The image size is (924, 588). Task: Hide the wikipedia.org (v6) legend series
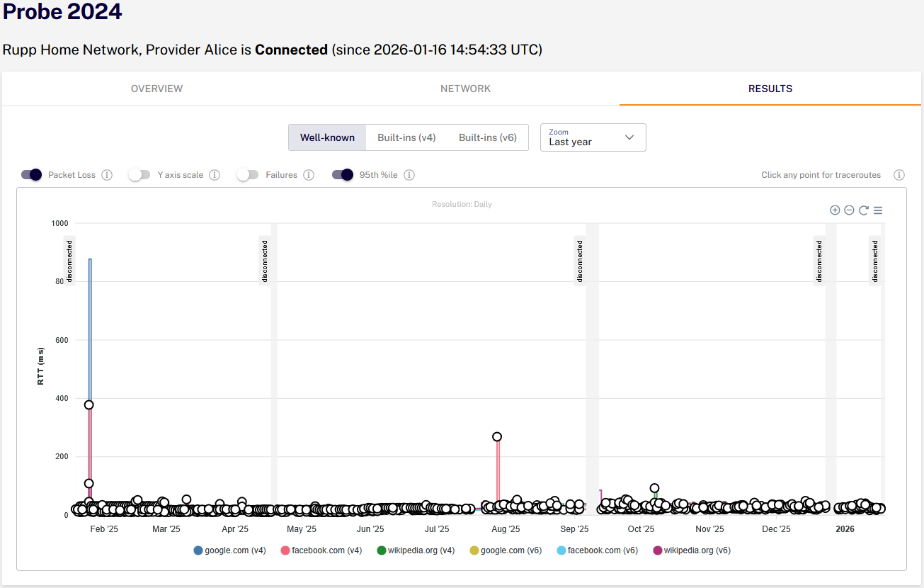click(692, 550)
